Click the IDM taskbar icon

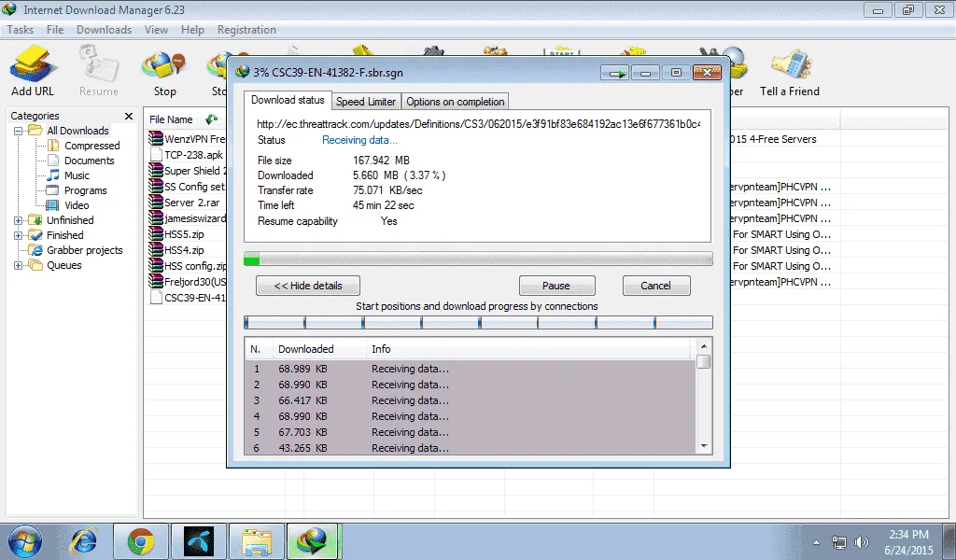tap(312, 541)
